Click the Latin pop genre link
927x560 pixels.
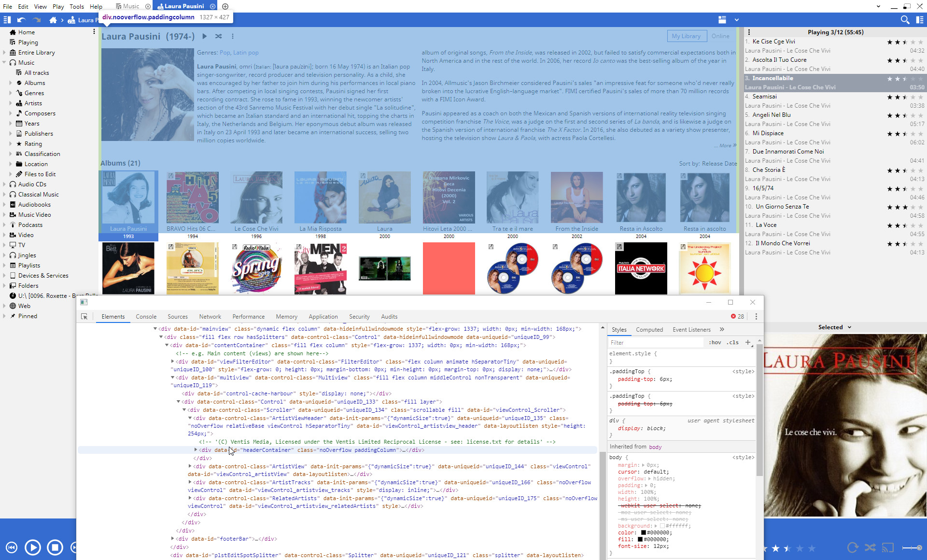pos(246,53)
